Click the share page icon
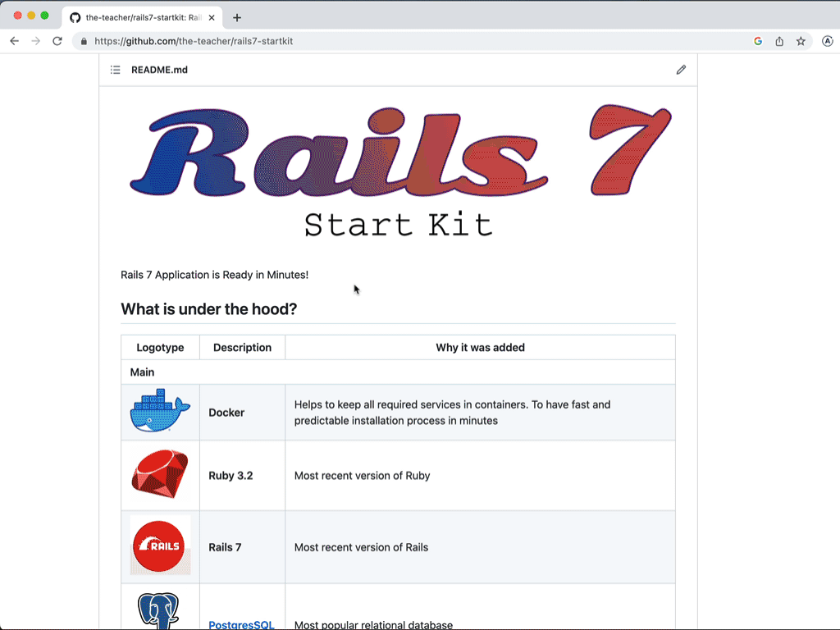 [x=779, y=41]
